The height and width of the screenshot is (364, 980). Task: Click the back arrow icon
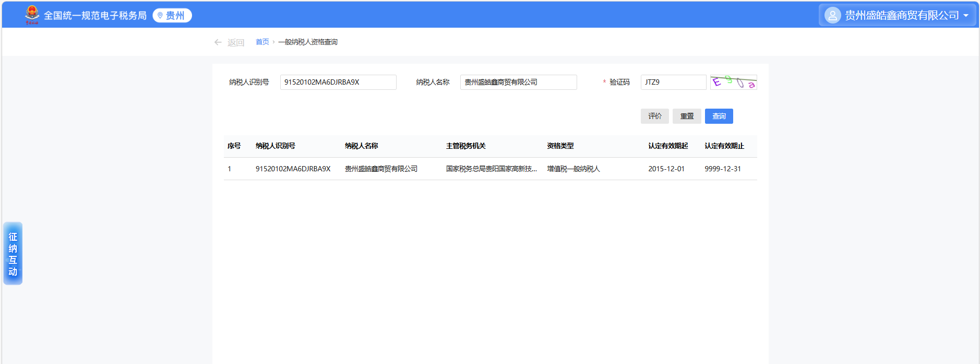218,42
